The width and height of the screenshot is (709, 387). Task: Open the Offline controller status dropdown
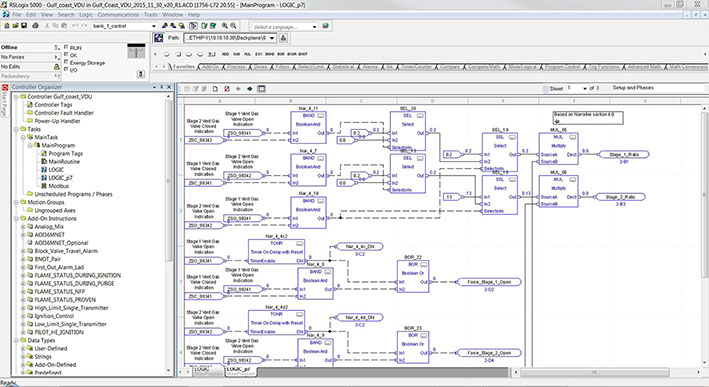[x=57, y=47]
